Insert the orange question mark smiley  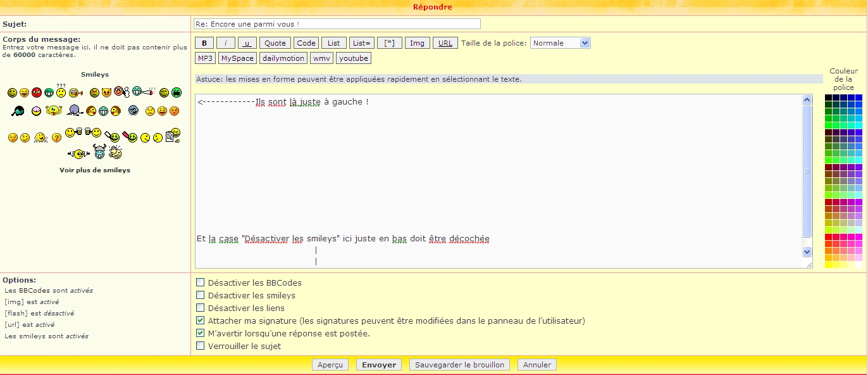point(56,137)
